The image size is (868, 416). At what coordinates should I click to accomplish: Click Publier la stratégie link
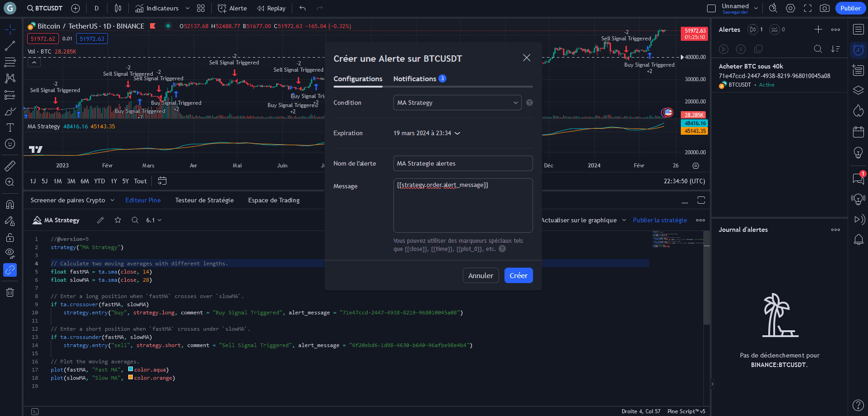click(x=660, y=220)
